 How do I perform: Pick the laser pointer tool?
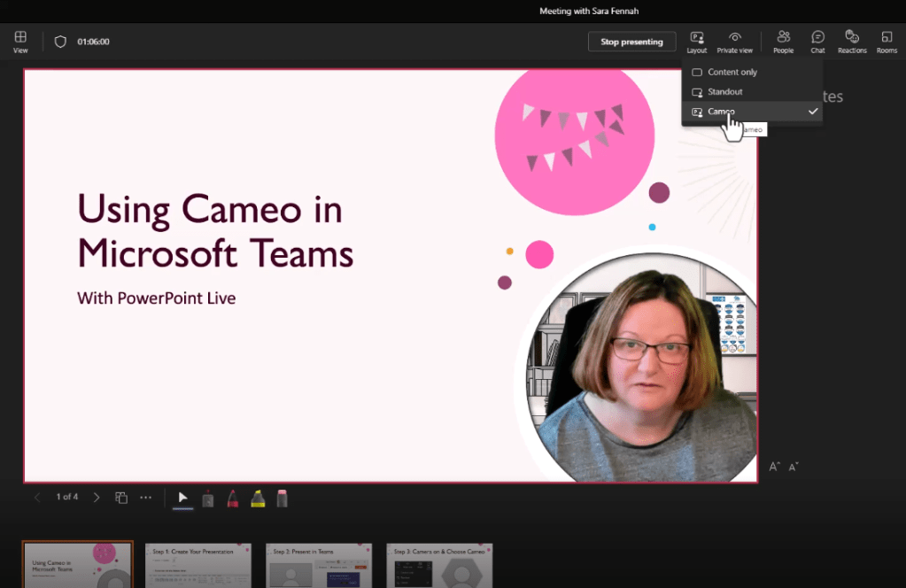[x=208, y=499]
